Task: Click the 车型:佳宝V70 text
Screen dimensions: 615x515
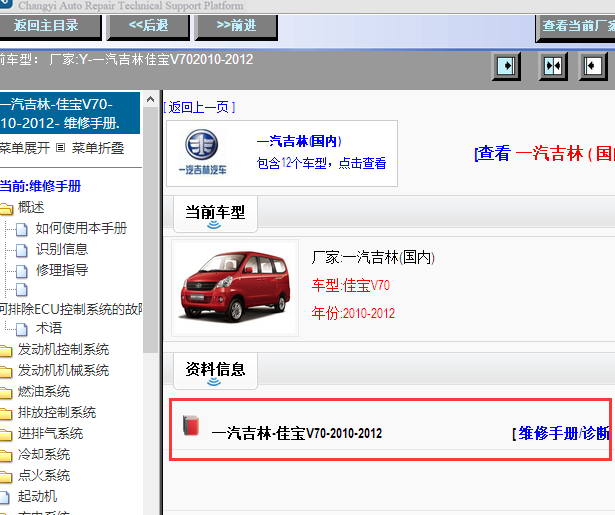Action: pos(351,286)
